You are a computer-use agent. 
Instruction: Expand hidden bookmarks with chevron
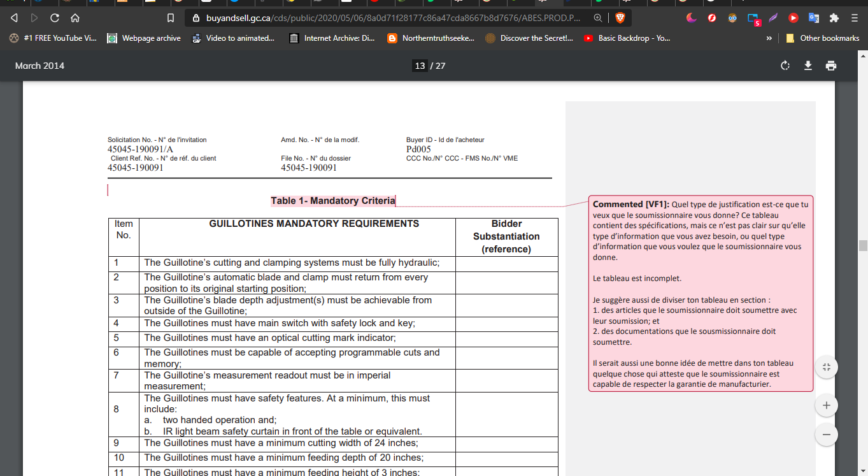pos(769,38)
